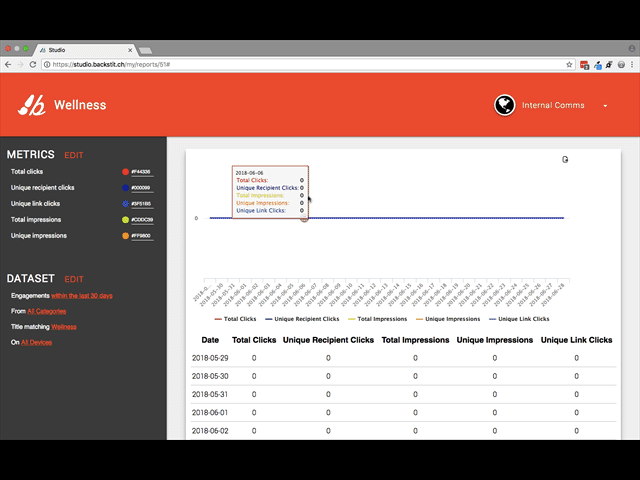This screenshot has width=640, height=480.
Task: Edit the #F44336 hex color field
Action: (142, 172)
